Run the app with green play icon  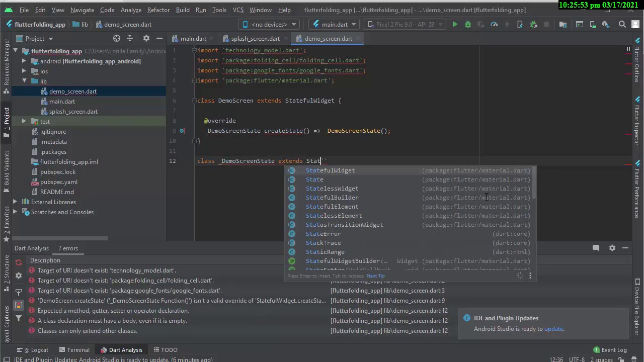point(455,24)
